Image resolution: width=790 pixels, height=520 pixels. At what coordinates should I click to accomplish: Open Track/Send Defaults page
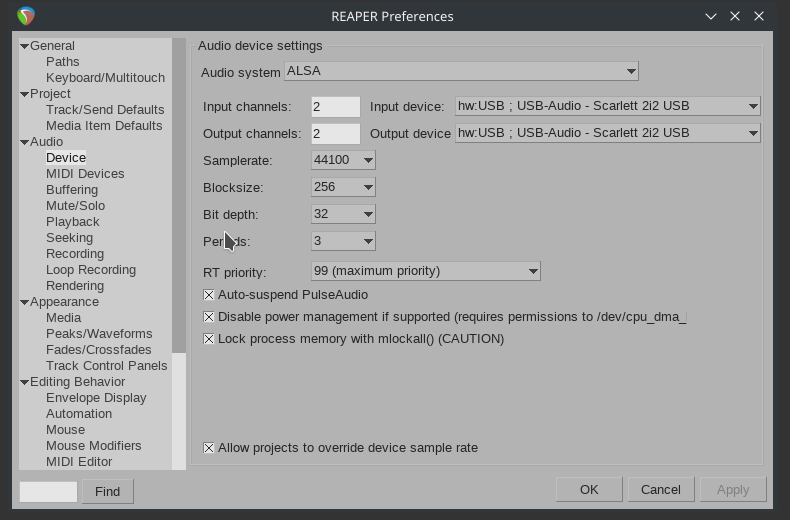[105, 109]
